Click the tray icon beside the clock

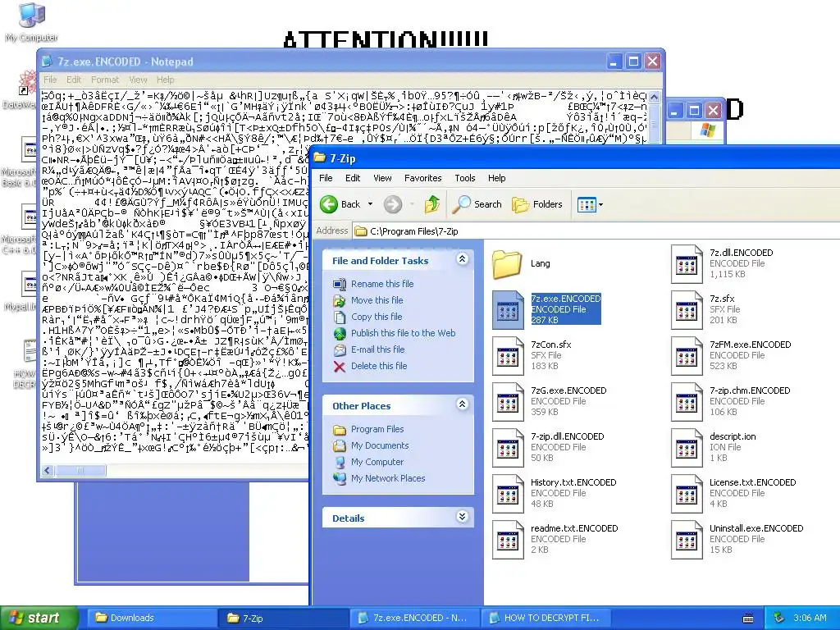779,618
